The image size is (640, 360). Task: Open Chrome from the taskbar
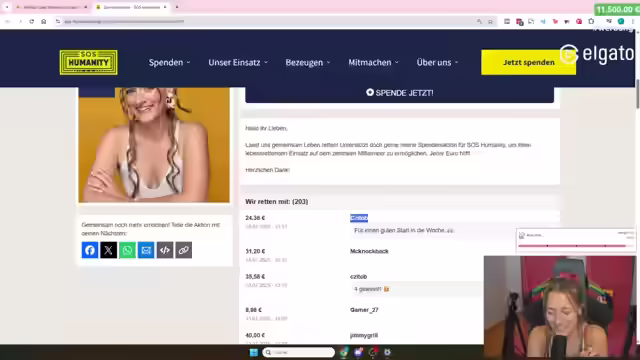click(344, 352)
